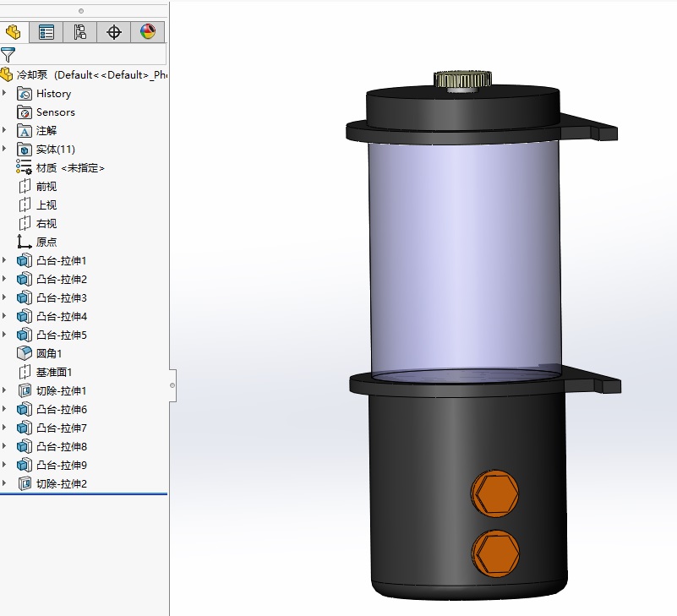Screen dimensions: 677x616
Task: Expand the 凸台-拉伸1 feature
Action: 4,259
